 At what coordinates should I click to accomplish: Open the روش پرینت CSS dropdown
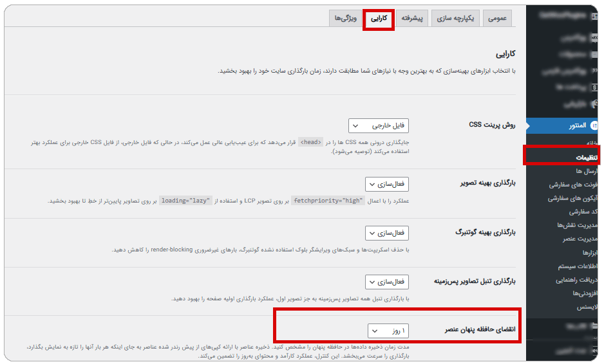378,126
